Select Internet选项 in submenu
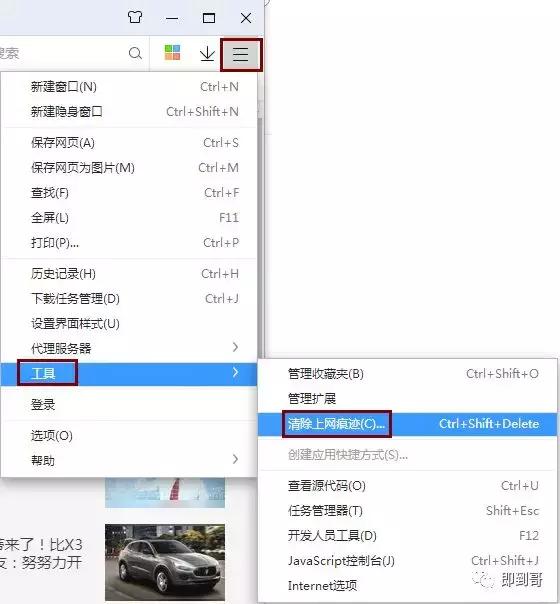 (407, 586)
